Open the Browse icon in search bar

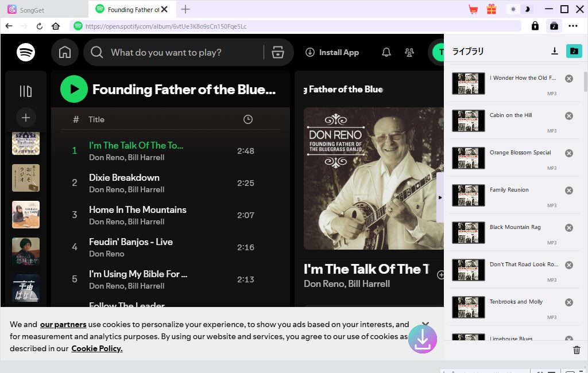(278, 52)
